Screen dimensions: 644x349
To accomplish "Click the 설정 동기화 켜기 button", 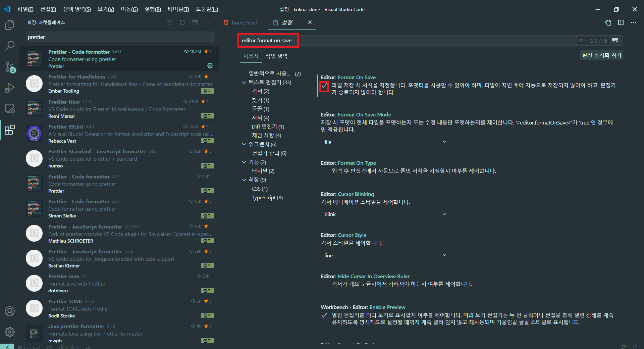I will tap(602, 55).
